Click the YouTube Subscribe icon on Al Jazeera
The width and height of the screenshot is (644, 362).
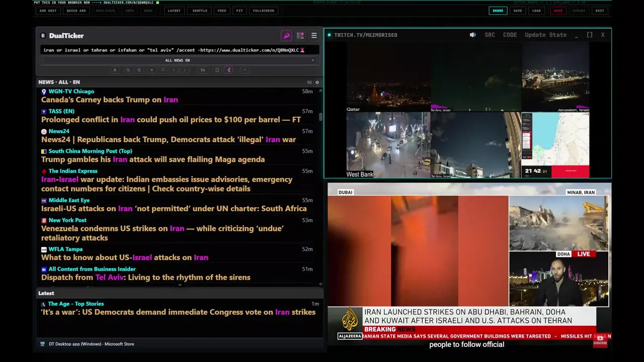pos(600,340)
